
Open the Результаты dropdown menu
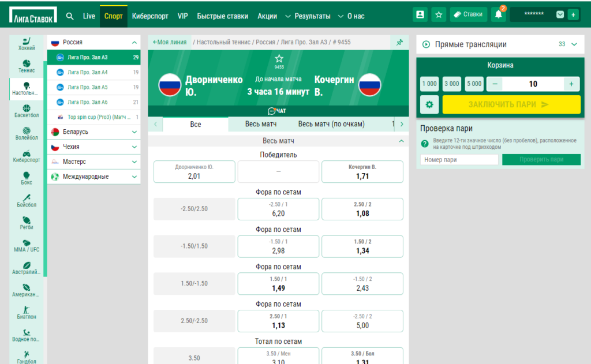point(308,16)
